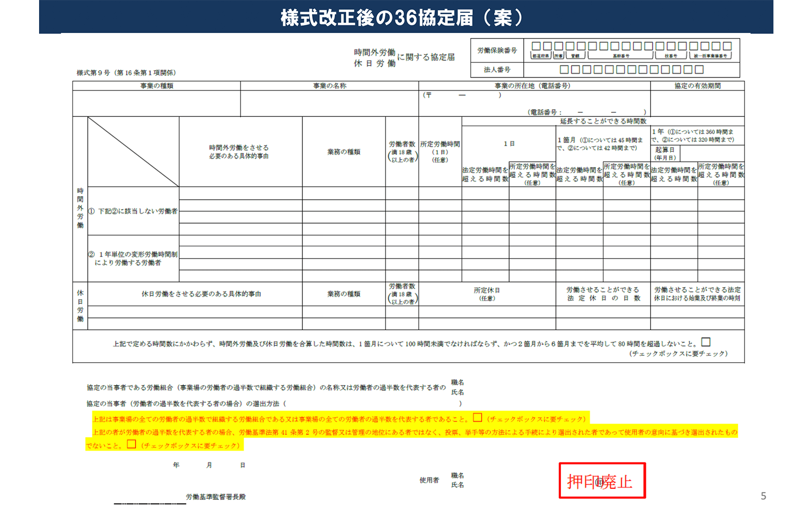This screenshot has width=812, height=508.
Task: Click the 事業の名称 column header
Action: click(329, 86)
